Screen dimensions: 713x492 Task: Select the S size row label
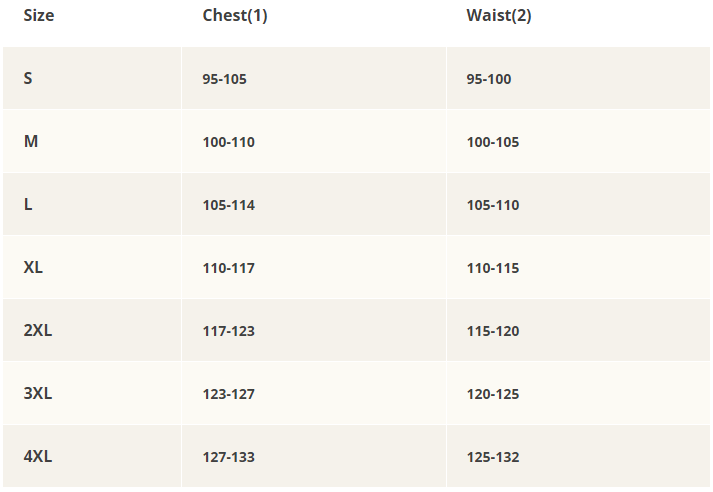[x=28, y=78]
